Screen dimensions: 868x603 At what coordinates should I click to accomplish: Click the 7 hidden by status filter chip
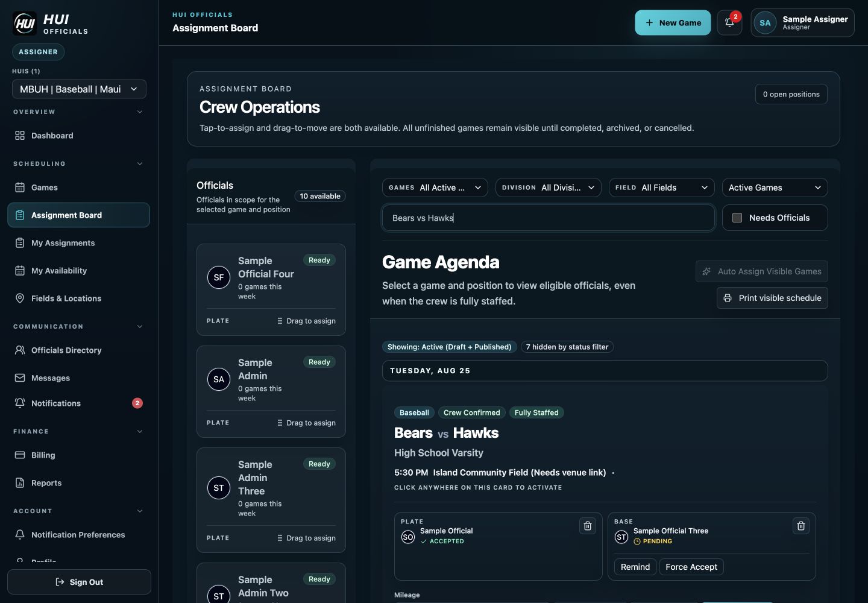tap(567, 347)
